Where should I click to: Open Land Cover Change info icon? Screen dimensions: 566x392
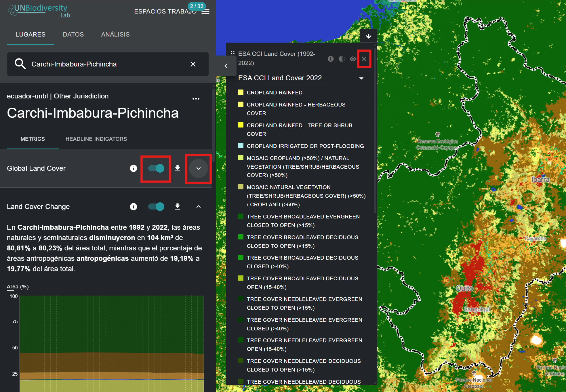133,207
